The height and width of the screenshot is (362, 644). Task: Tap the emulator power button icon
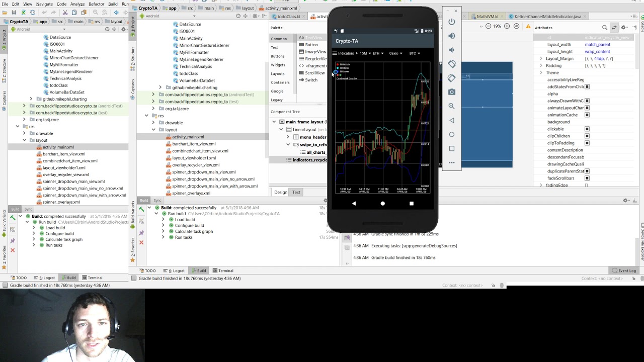click(451, 22)
